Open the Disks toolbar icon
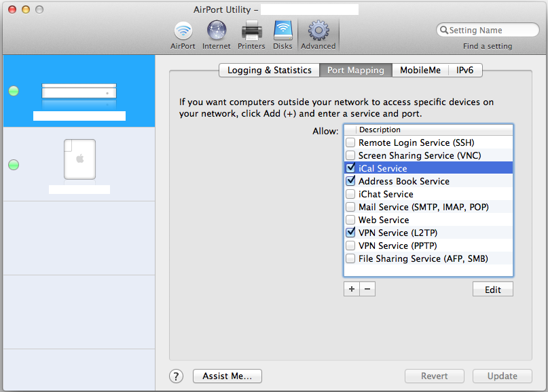This screenshot has height=392, width=548. pyautogui.click(x=282, y=35)
